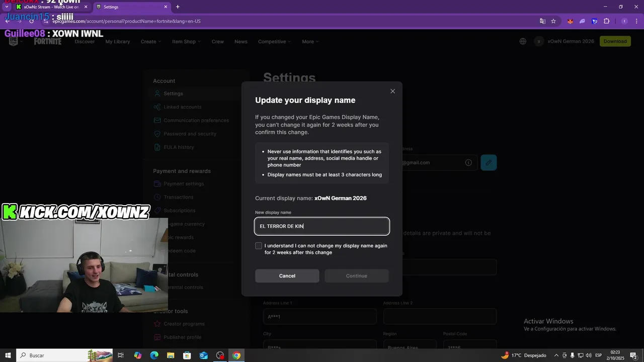Viewport: 644px width, 362px height.
Task: Open Transactions in sidebar
Action: coord(178,197)
